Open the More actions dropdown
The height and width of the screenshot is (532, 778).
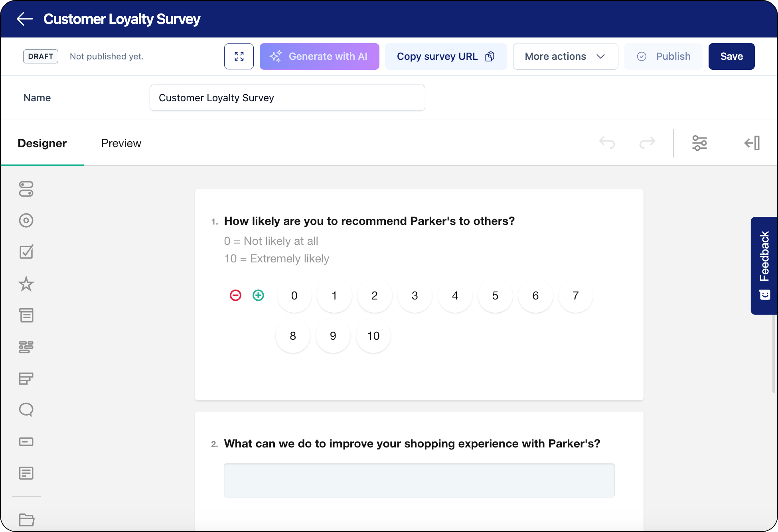point(565,56)
